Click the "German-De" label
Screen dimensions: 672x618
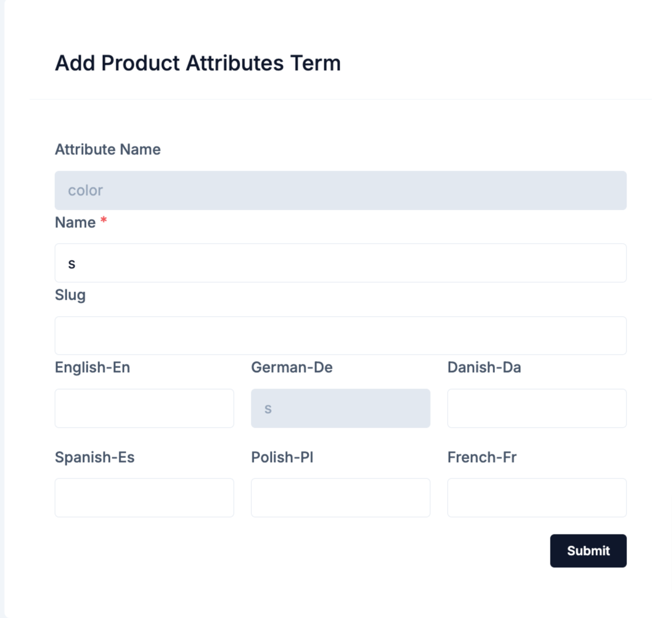[x=292, y=367]
